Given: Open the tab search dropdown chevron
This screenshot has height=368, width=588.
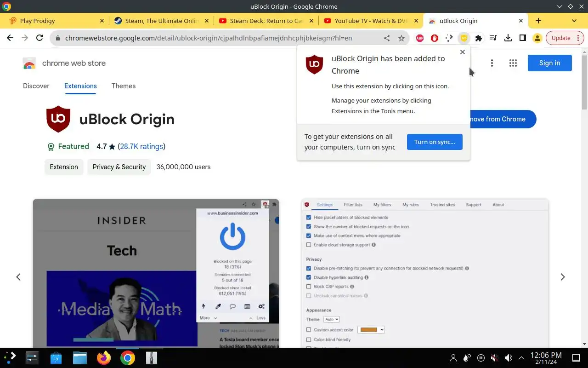Looking at the screenshot, I should point(574,21).
